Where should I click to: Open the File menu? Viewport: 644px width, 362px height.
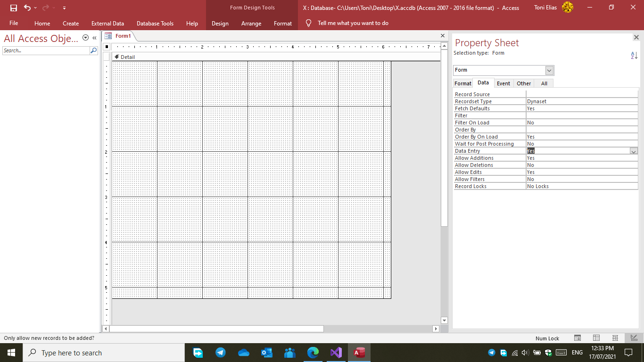(14, 23)
